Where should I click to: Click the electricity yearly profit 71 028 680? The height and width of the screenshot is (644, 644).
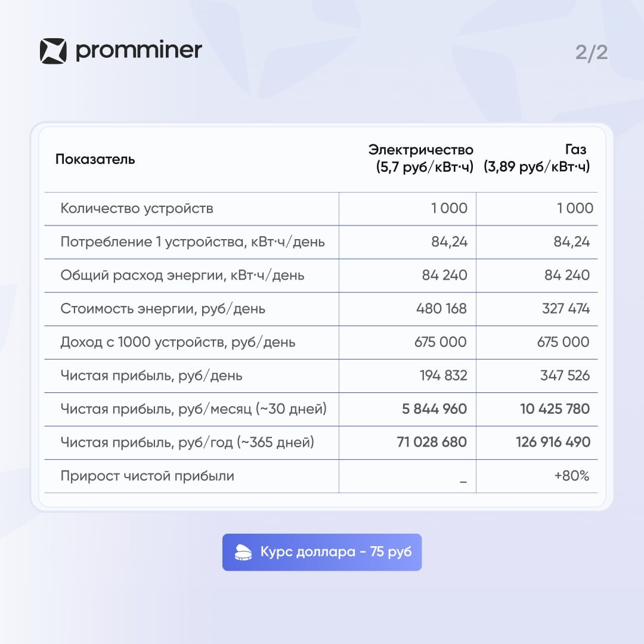(x=432, y=442)
